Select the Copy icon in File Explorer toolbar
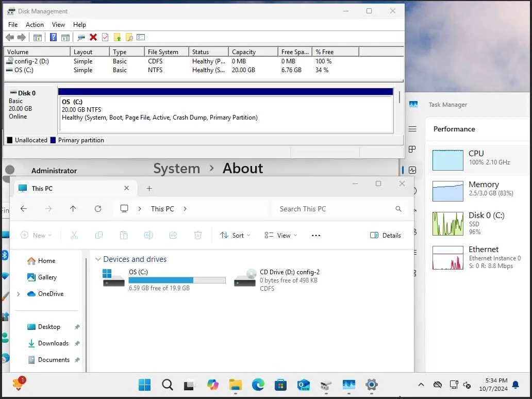532x399 pixels. (99, 235)
